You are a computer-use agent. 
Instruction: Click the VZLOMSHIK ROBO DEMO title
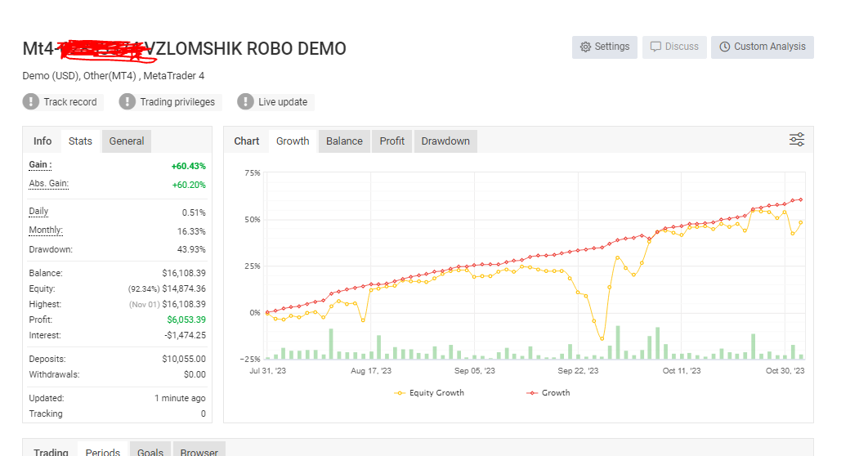(x=246, y=49)
